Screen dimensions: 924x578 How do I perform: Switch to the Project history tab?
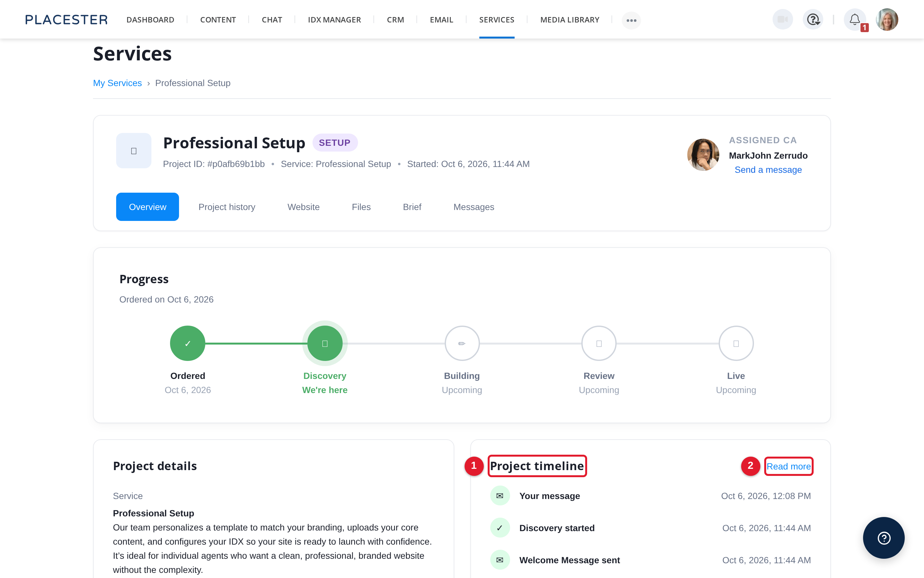click(x=227, y=207)
